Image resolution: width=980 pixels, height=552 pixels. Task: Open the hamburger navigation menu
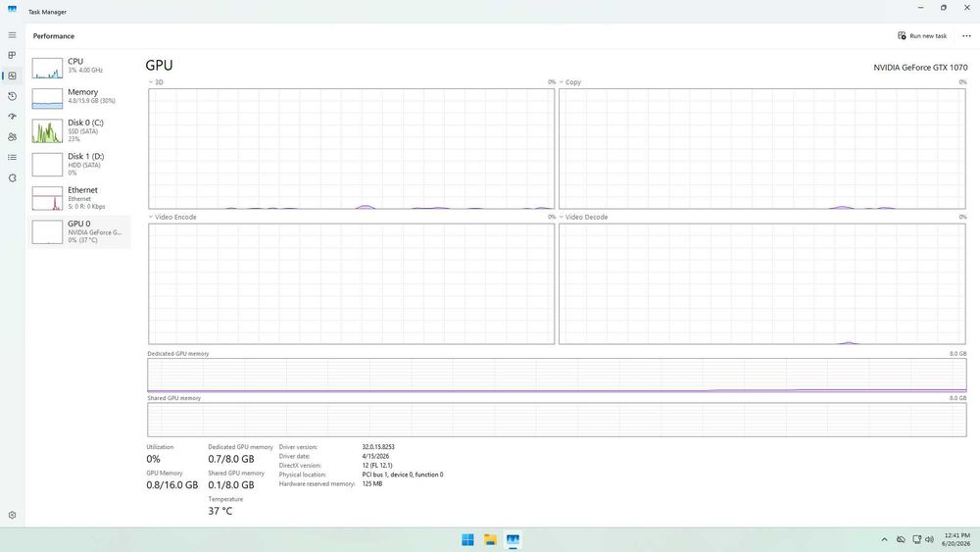[x=12, y=35]
